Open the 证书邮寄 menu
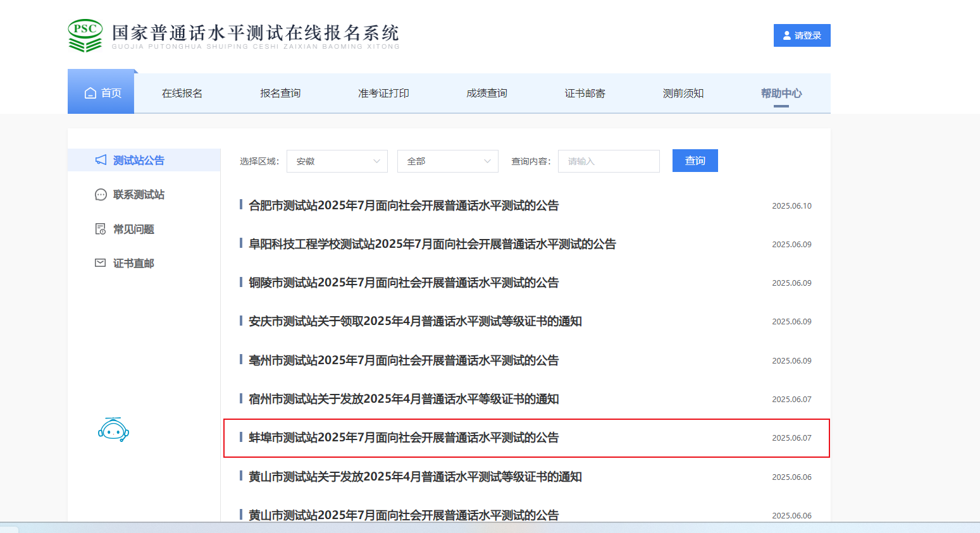The width and height of the screenshot is (980, 533). (x=585, y=93)
